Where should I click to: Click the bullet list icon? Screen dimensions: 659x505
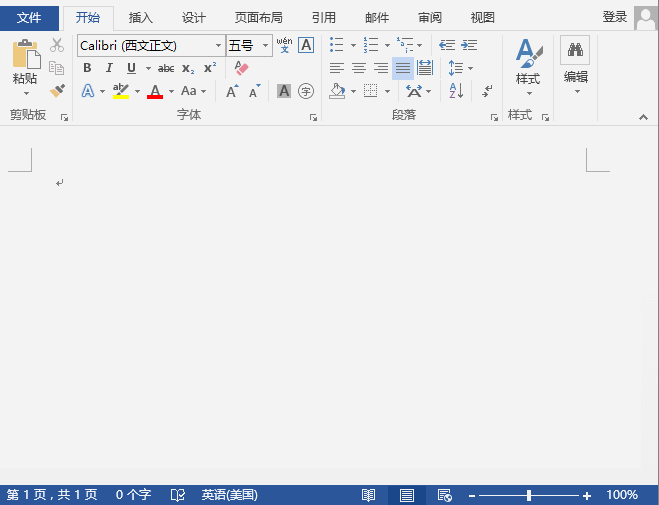[337, 45]
